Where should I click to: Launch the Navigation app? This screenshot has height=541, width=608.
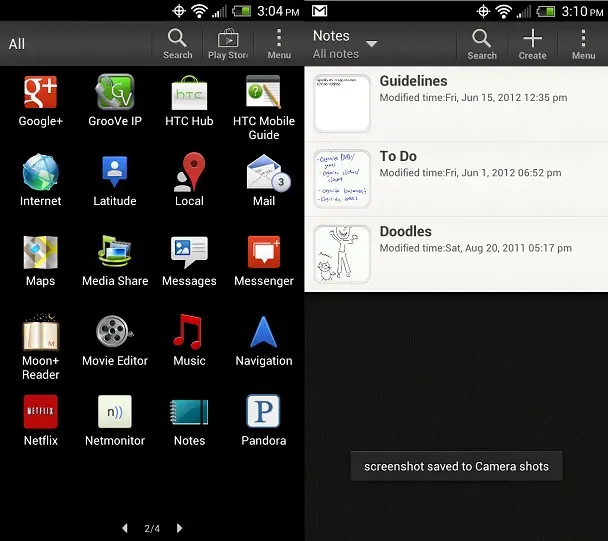pyautogui.click(x=264, y=341)
